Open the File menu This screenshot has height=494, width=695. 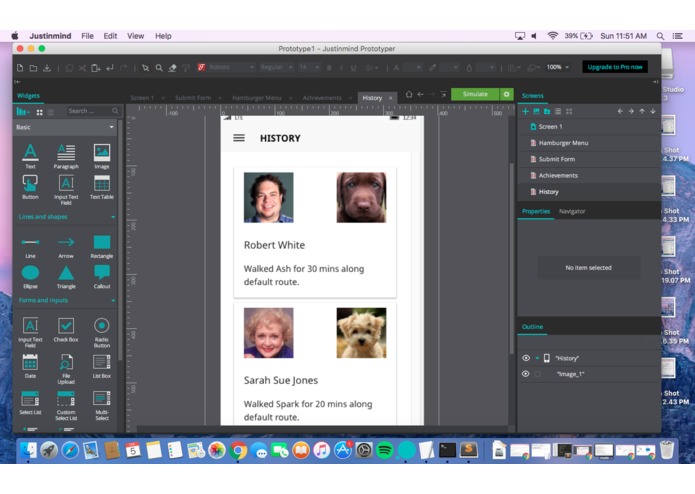[87, 36]
